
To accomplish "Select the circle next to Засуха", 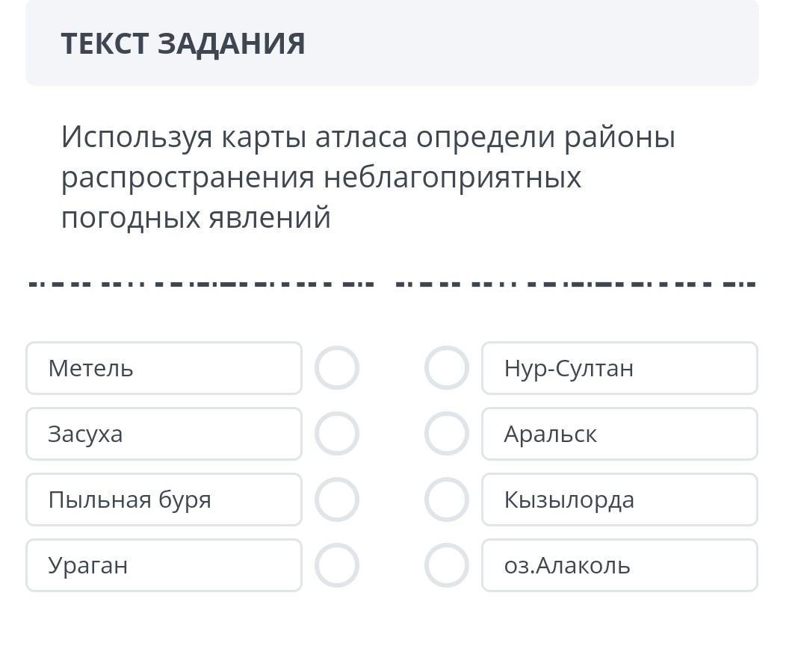I will (x=337, y=434).
